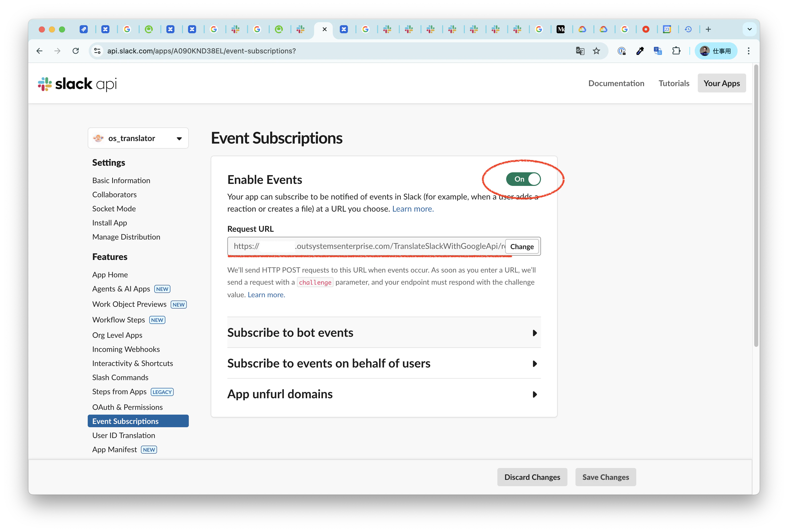Open Chrome three-dot menu
This screenshot has height=532, width=788.
[749, 51]
